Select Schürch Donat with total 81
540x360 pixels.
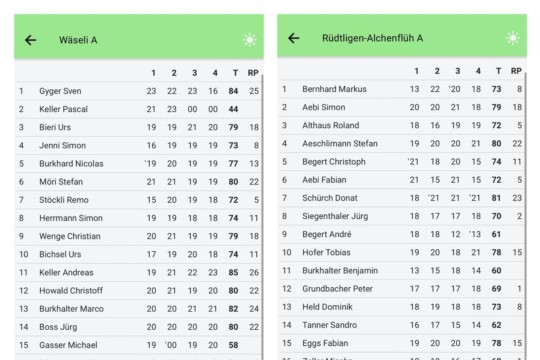pyautogui.click(x=402, y=198)
